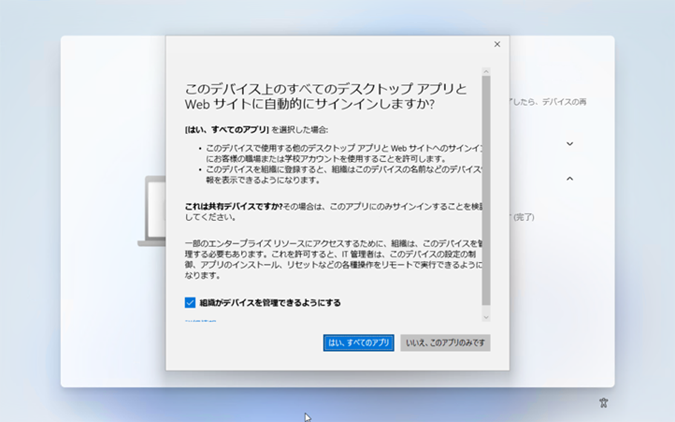Choose いいえ、このアプリのみです button

[x=445, y=343]
